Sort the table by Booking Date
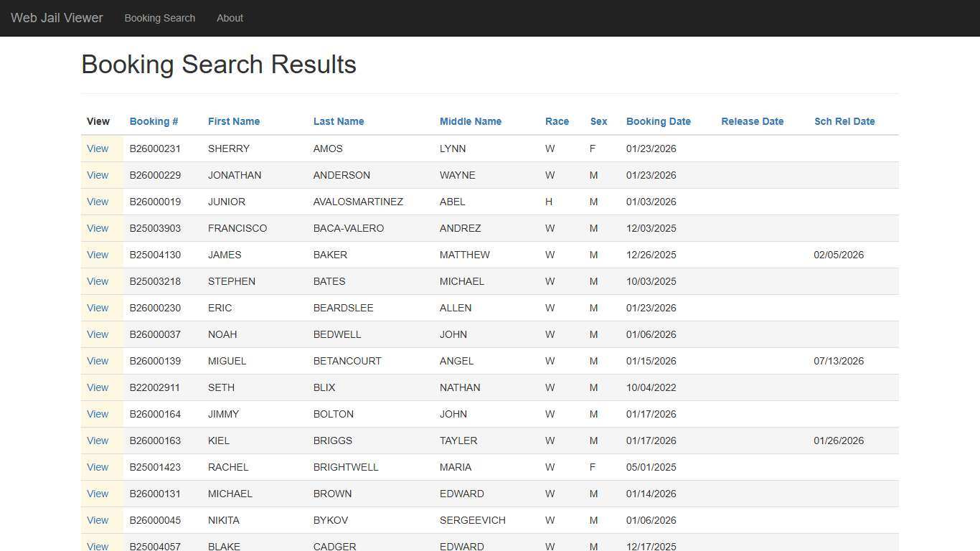 658,121
